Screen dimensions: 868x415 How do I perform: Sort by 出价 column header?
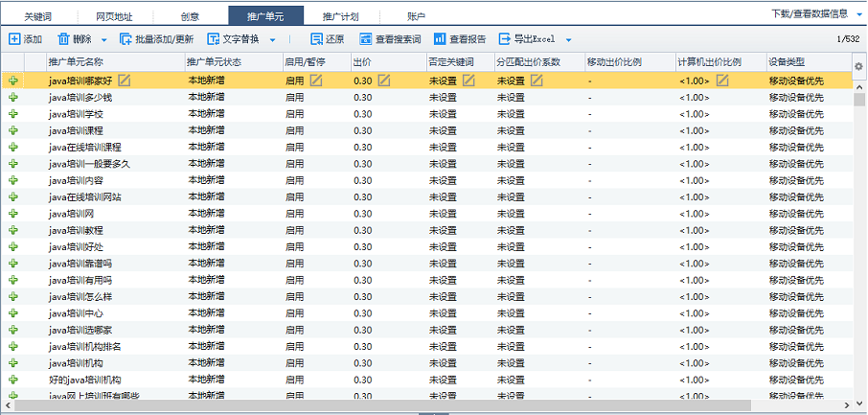[x=388, y=62]
